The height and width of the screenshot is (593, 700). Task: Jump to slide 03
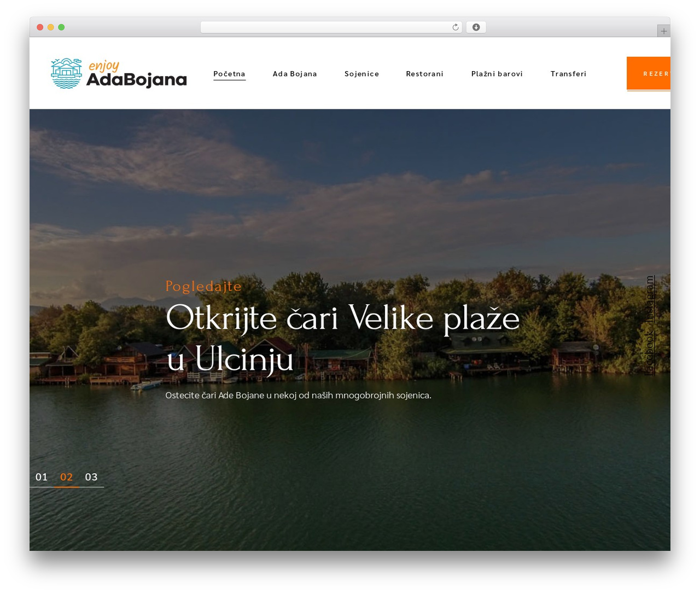[x=91, y=477]
